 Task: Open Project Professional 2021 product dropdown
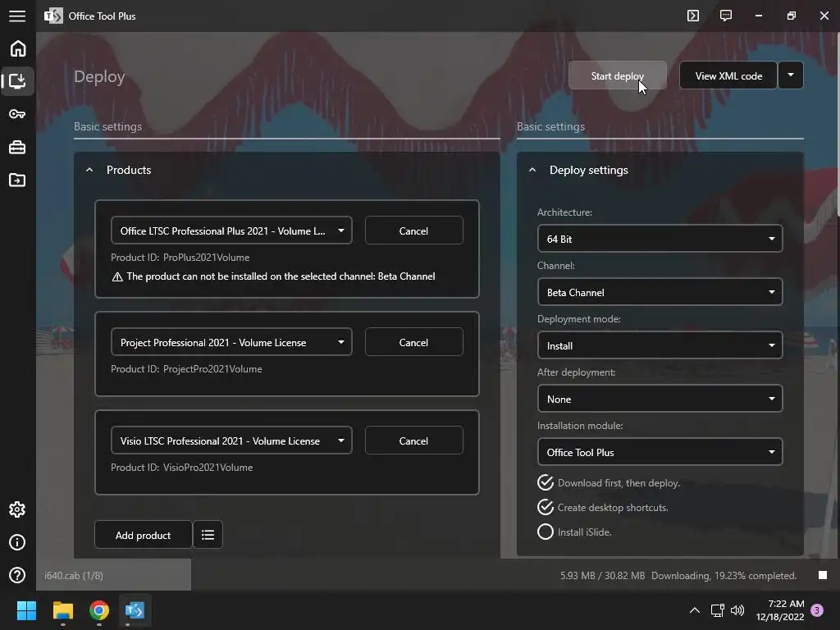231,342
